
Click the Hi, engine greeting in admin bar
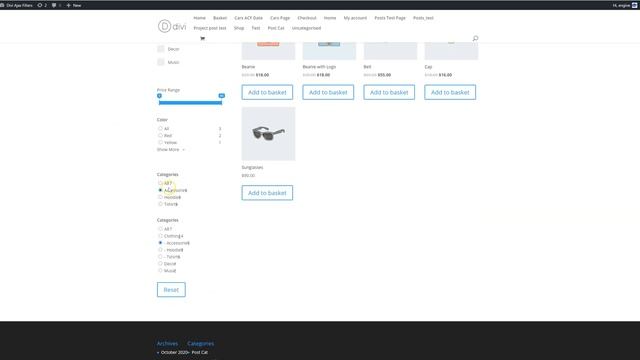[621, 5]
